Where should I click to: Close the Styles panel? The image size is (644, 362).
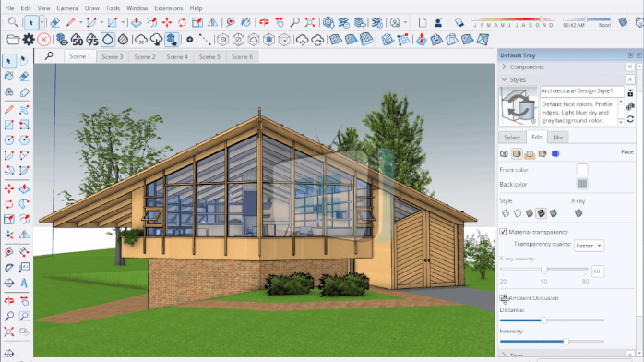630,79
